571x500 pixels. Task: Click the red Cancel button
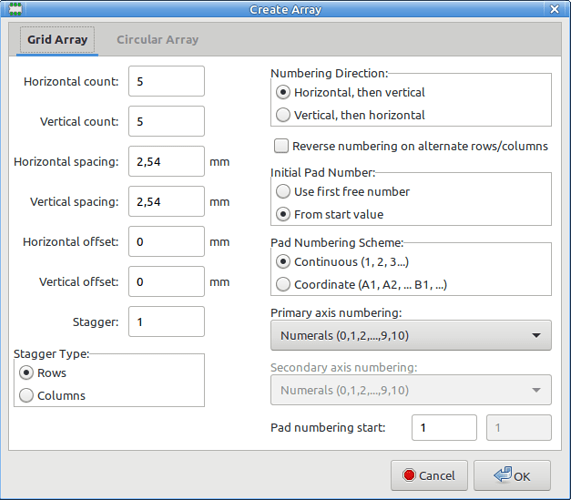(x=429, y=475)
